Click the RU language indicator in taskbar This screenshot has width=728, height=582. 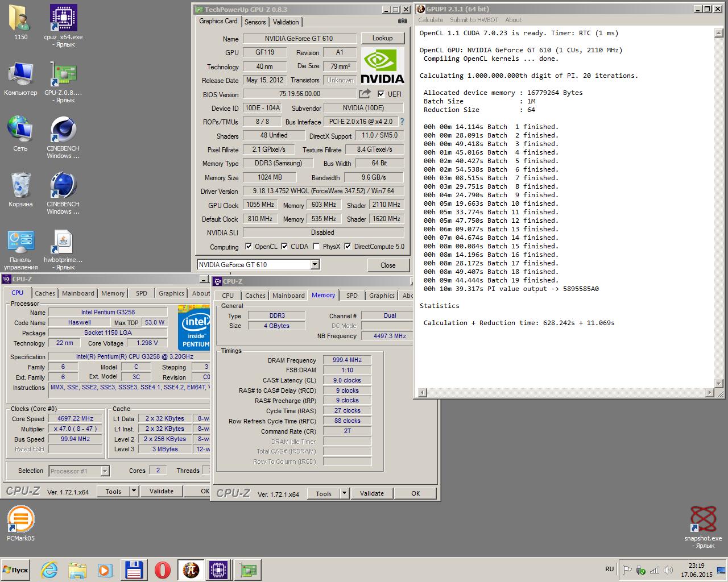609,569
